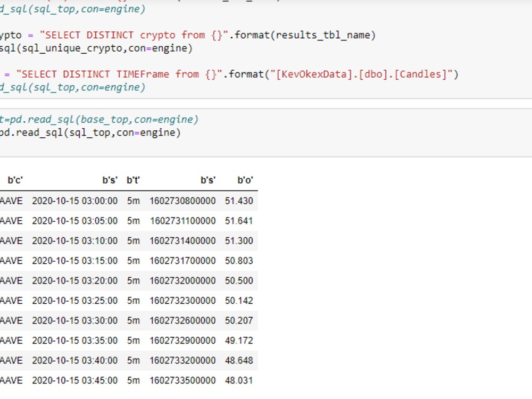The height and width of the screenshot is (399, 532).
Task: Click the b's' timestamp column header
Action: [x=207, y=179]
